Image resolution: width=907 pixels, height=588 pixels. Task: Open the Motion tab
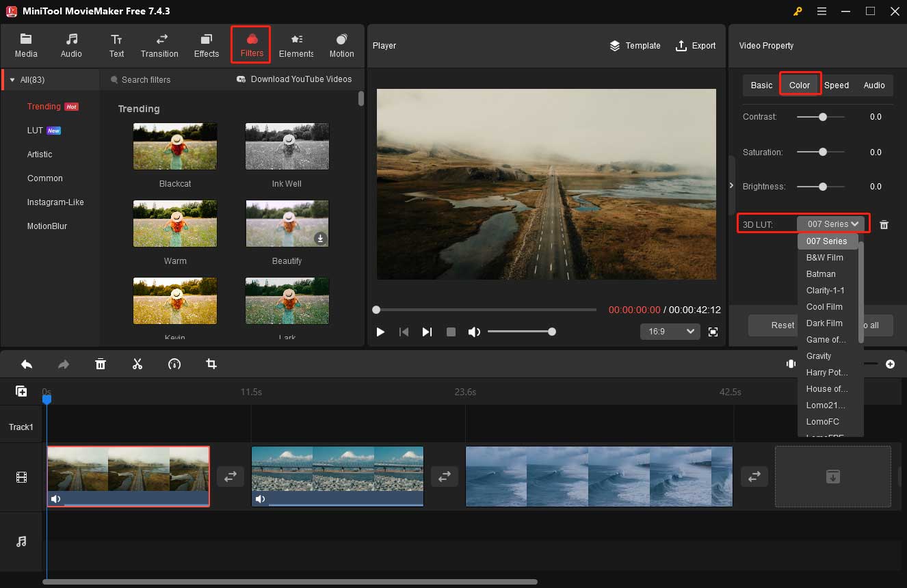[x=341, y=45]
